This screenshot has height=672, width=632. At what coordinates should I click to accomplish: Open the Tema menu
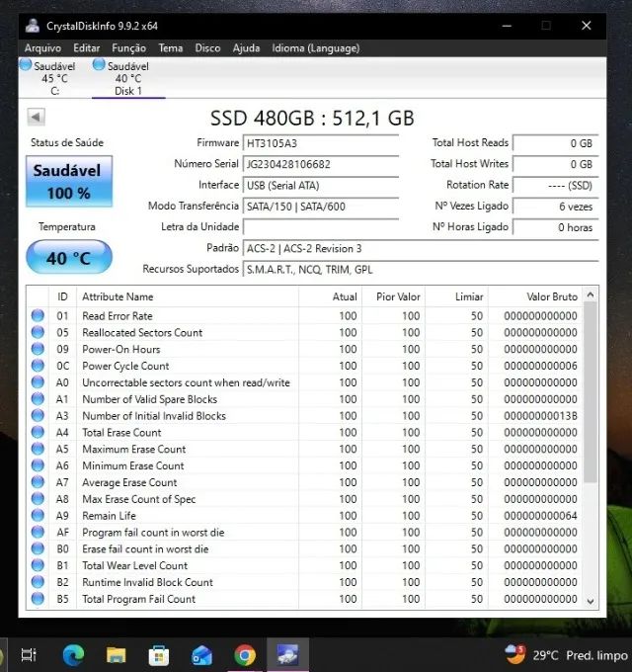tap(171, 48)
